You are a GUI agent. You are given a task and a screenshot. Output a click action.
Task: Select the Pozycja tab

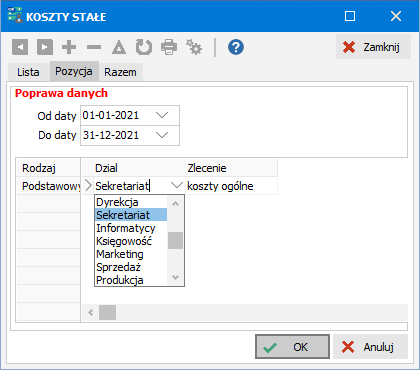[x=74, y=71]
